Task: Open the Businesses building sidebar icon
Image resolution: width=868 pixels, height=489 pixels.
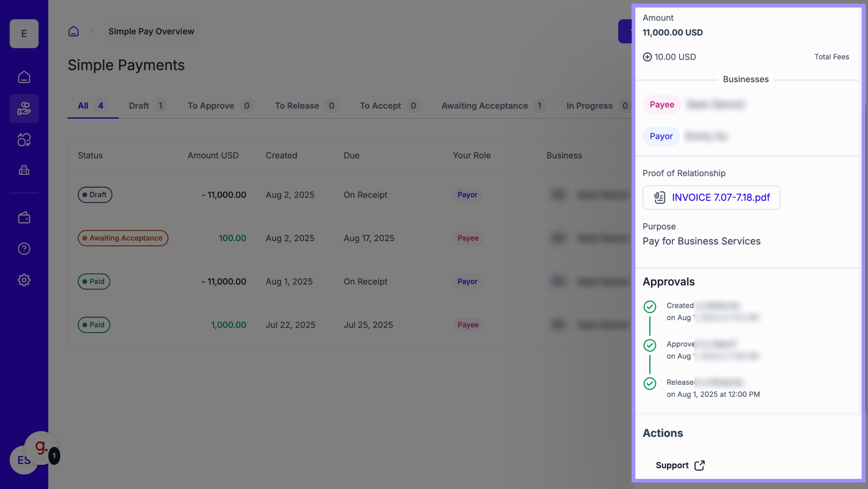Action: coord(24,170)
